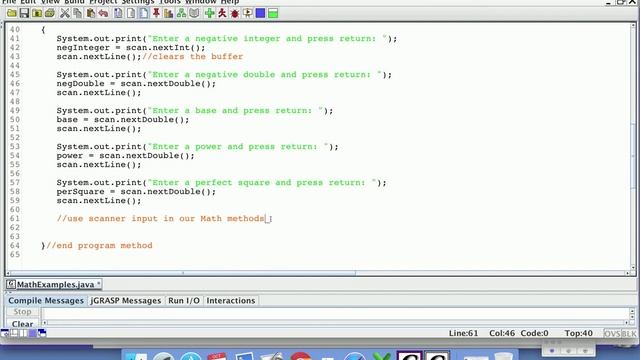Open the Settings menu
The image size is (640, 360).
coord(138,2)
